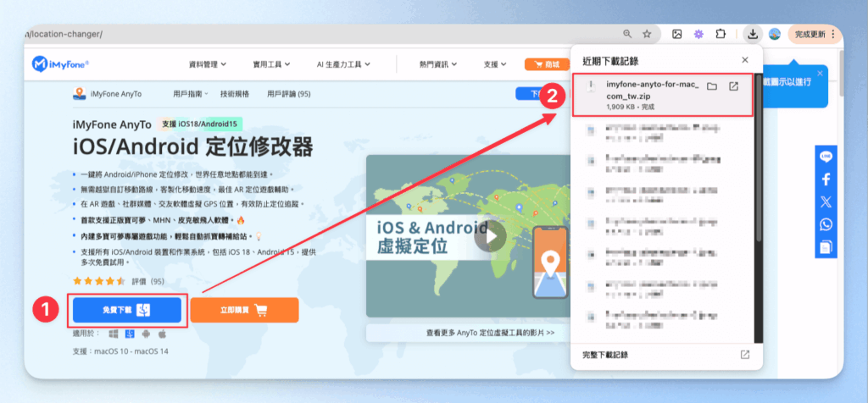Screen dimensions: 868x403
Task: Click the five-star rating display
Action: tap(99, 281)
